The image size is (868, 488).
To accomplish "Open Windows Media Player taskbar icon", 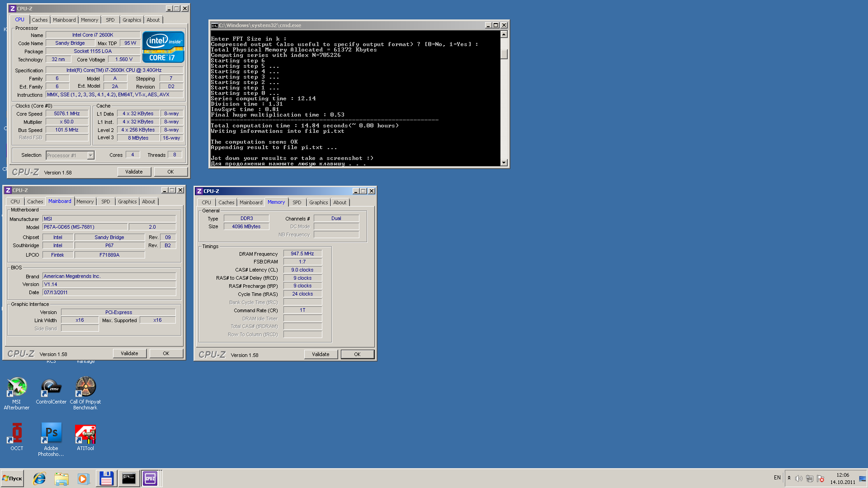I will coord(83,479).
